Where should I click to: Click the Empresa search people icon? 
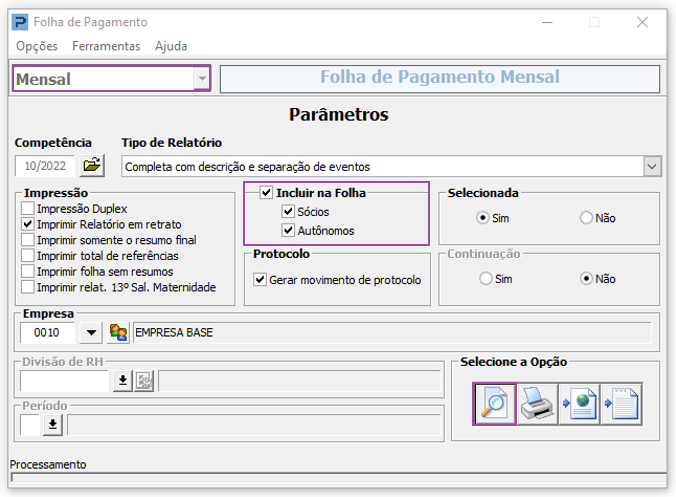118,333
